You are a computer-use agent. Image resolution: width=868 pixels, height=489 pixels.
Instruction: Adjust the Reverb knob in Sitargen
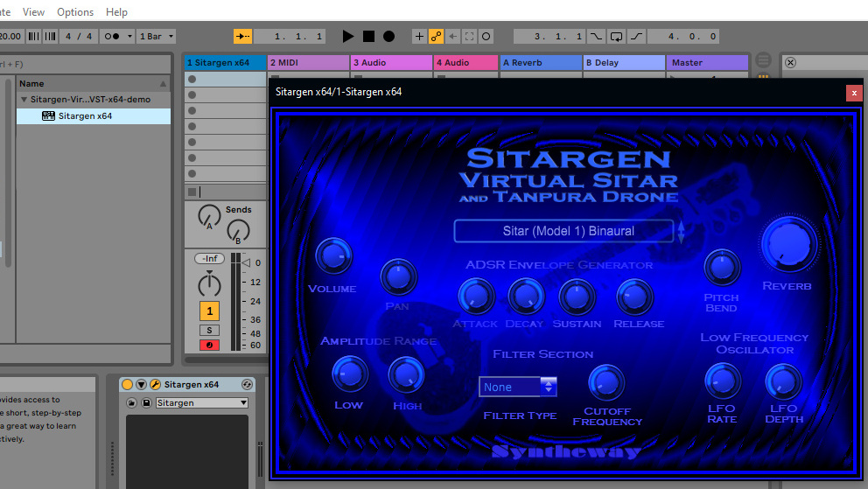coord(789,244)
